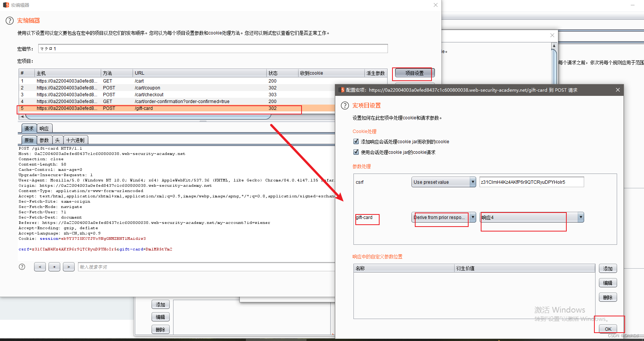Add a custom parameter location
Image resolution: width=644 pixels, height=341 pixels.
point(608,269)
